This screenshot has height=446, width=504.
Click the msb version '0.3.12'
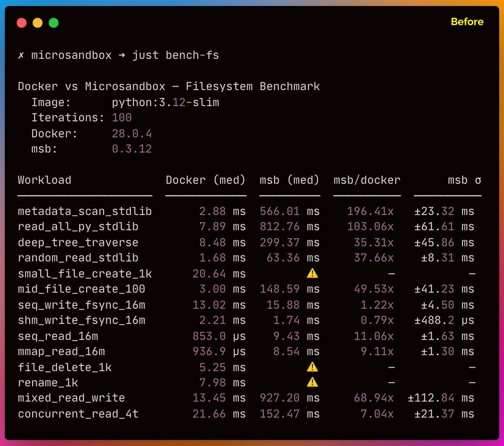(x=132, y=149)
